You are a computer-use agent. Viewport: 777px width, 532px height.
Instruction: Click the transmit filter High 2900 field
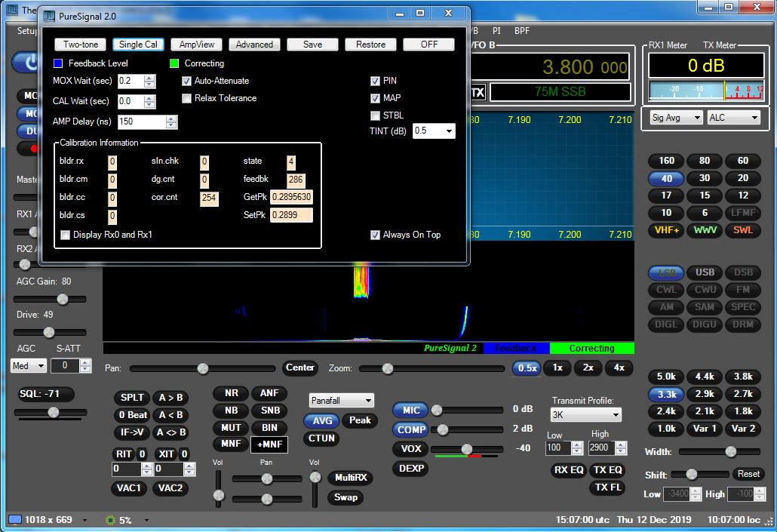[x=601, y=447]
